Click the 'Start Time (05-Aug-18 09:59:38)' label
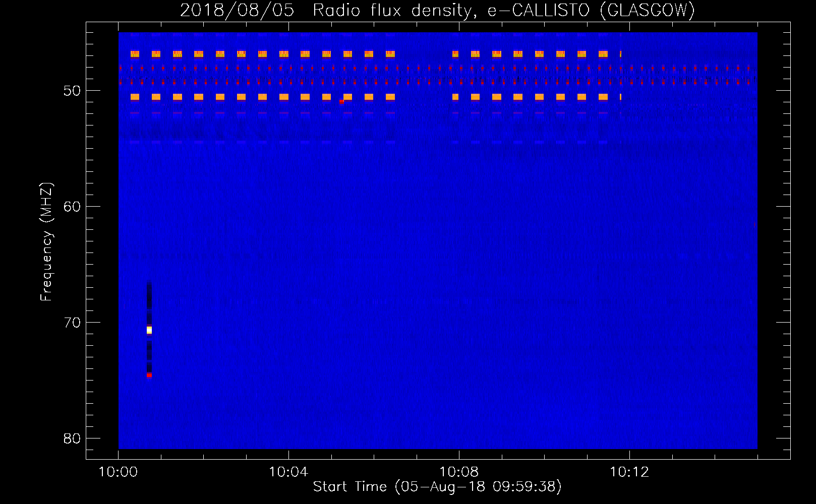This screenshot has height=504, width=816. pyautogui.click(x=437, y=487)
